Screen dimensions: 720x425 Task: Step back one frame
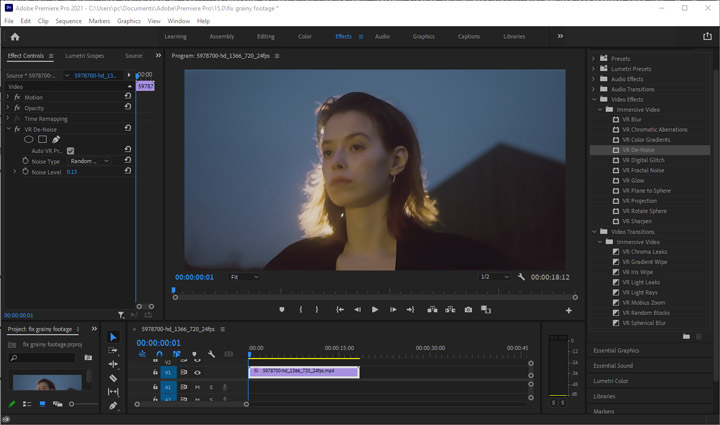point(357,310)
